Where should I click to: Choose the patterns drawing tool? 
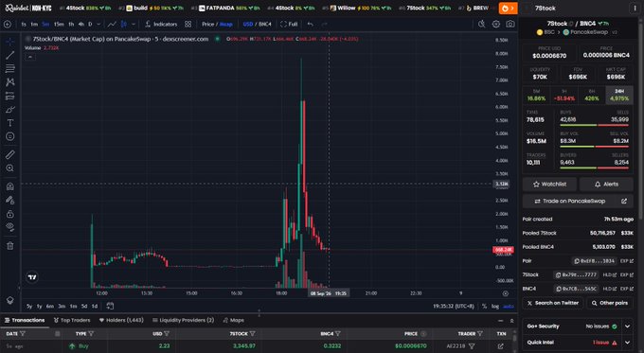click(x=9, y=82)
